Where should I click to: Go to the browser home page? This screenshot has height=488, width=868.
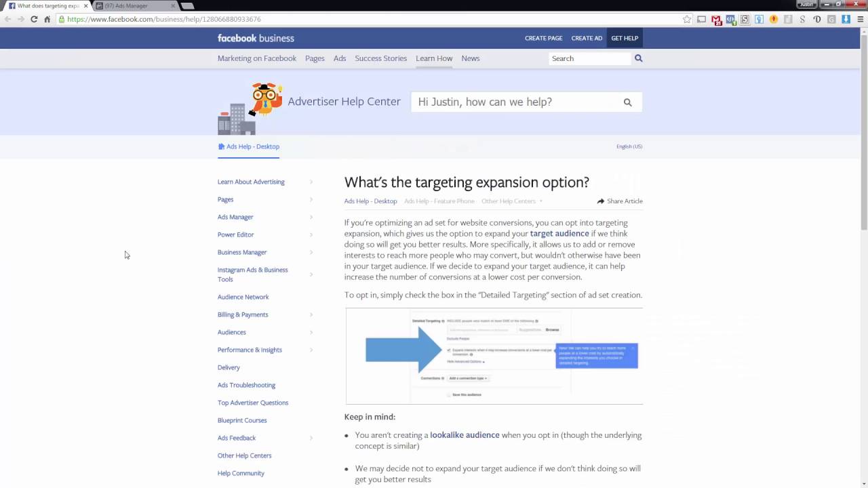click(x=47, y=19)
